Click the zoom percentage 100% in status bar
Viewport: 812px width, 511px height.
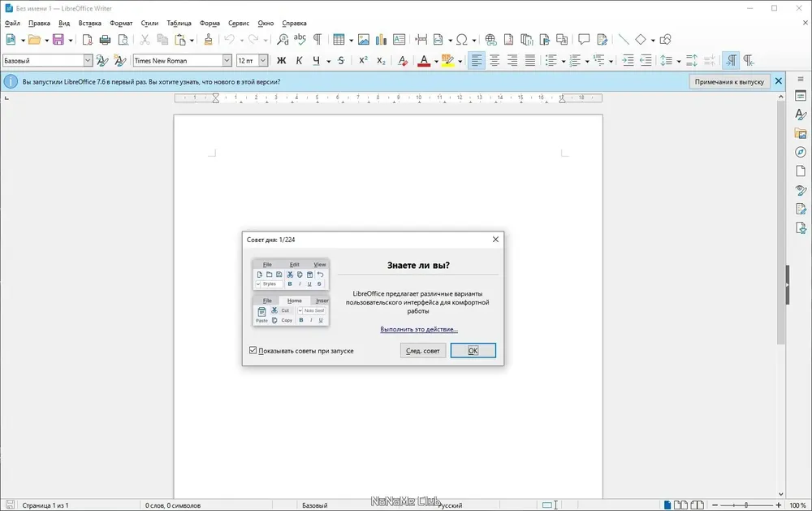coord(797,505)
